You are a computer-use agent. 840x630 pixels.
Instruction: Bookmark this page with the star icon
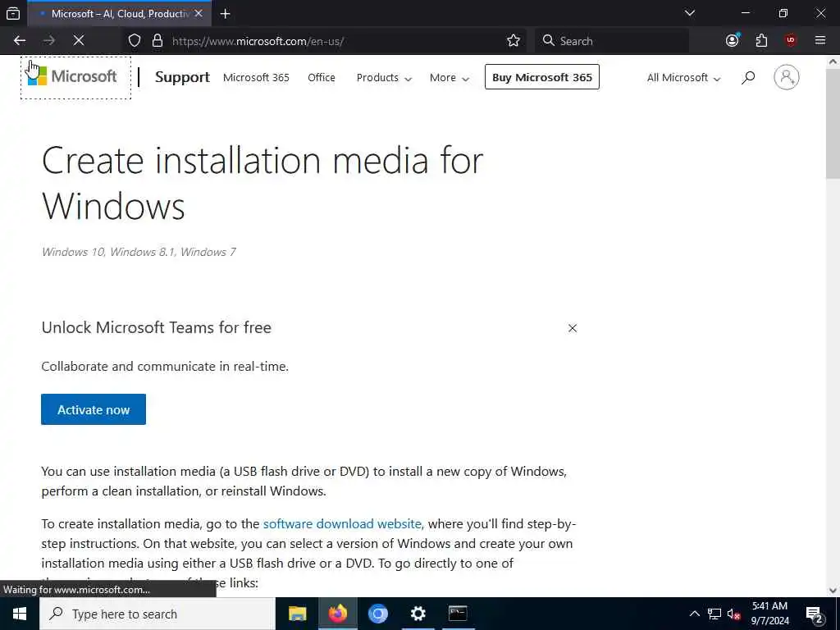514,41
